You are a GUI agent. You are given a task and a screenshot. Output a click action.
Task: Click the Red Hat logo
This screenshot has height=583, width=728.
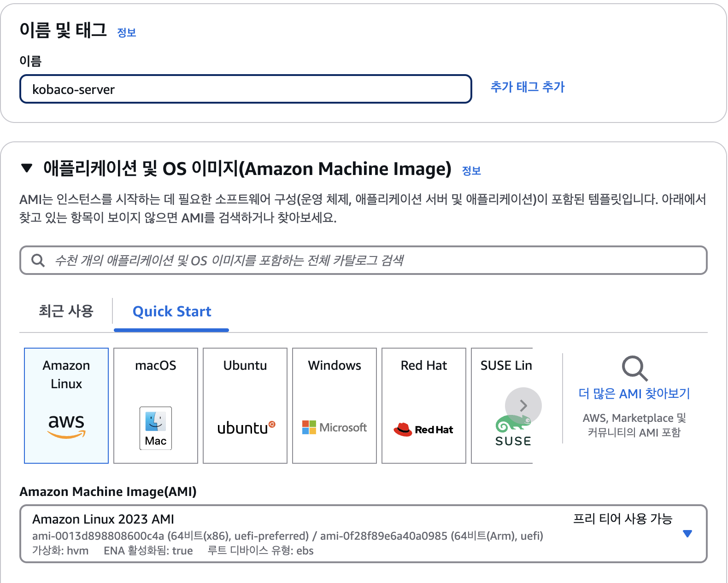[x=423, y=429]
